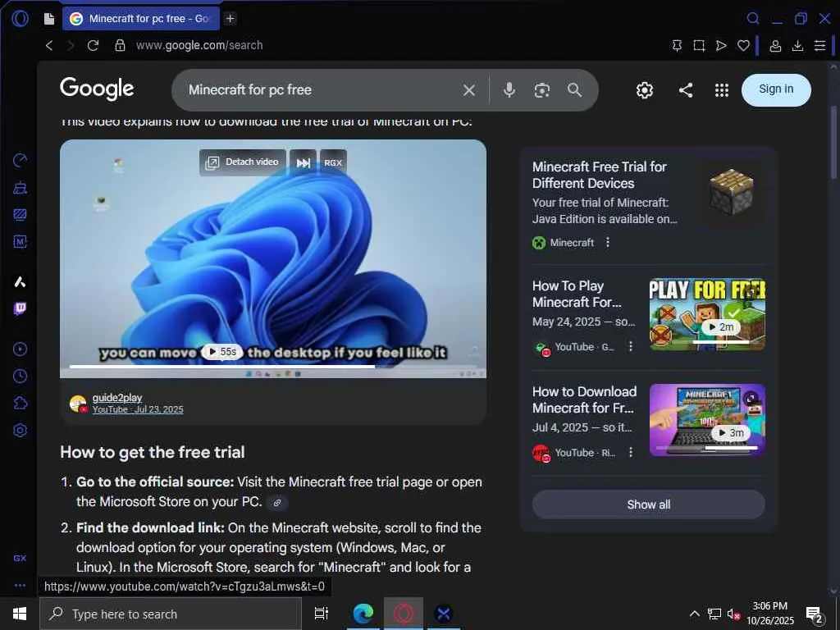Open the Opera GX menu logo
This screenshot has height=630, width=840.
20,19
